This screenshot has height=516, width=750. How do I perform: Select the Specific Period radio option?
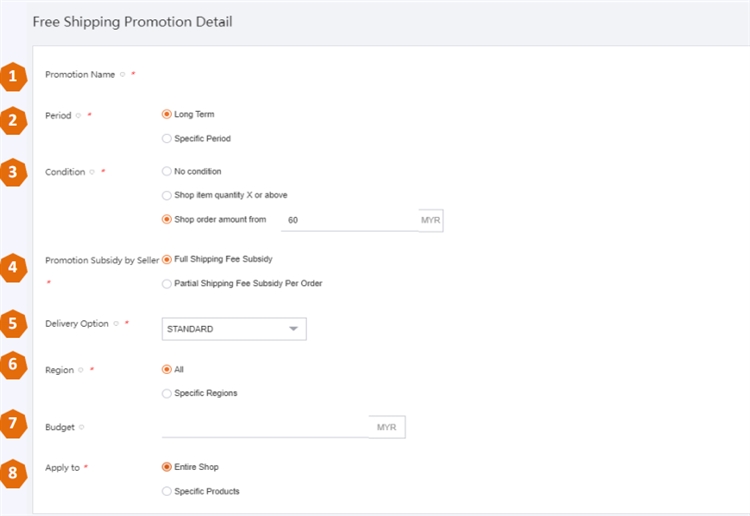167,139
